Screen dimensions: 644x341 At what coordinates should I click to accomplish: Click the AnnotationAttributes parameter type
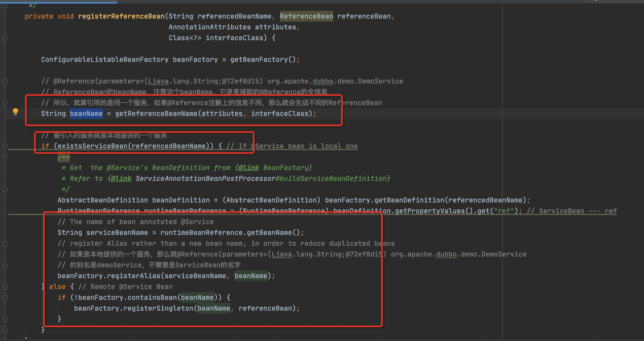coord(210,27)
